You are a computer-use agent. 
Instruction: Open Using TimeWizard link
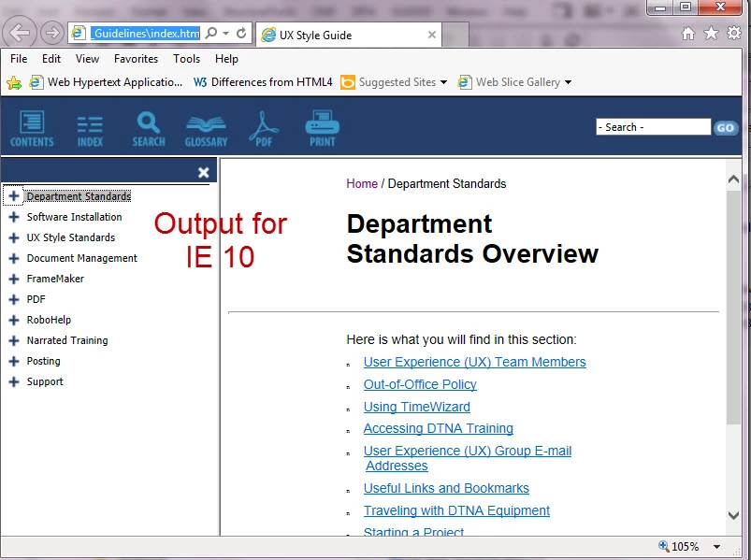pyautogui.click(x=417, y=407)
